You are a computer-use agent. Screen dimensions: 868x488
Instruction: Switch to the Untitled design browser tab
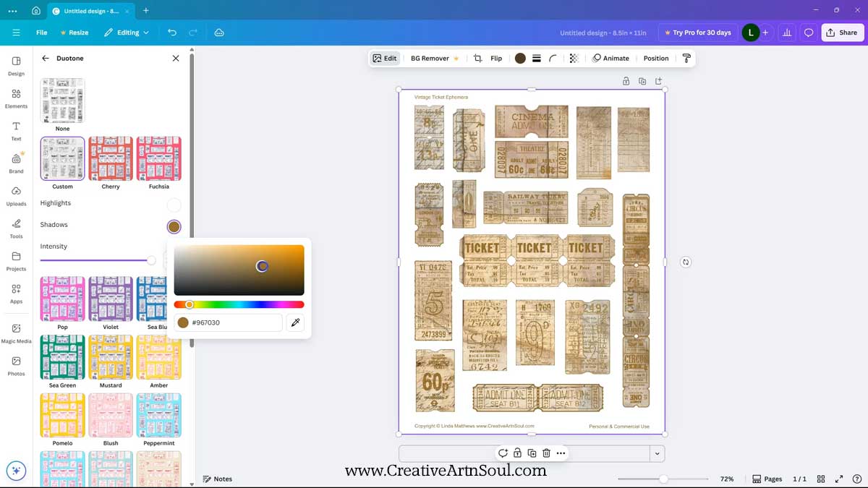point(93,11)
